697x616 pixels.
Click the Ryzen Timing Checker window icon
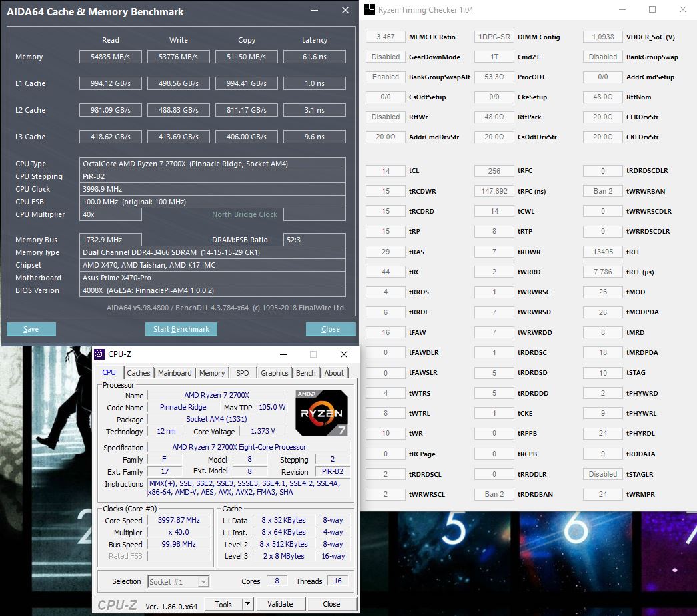point(369,10)
